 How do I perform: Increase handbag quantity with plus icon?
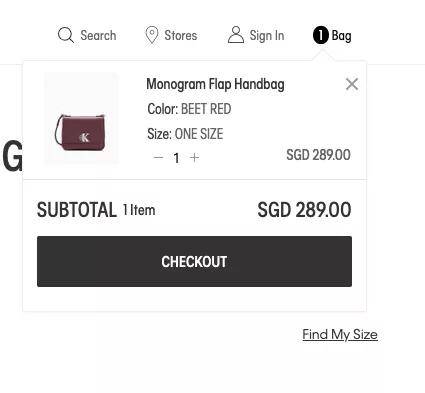pyautogui.click(x=194, y=157)
